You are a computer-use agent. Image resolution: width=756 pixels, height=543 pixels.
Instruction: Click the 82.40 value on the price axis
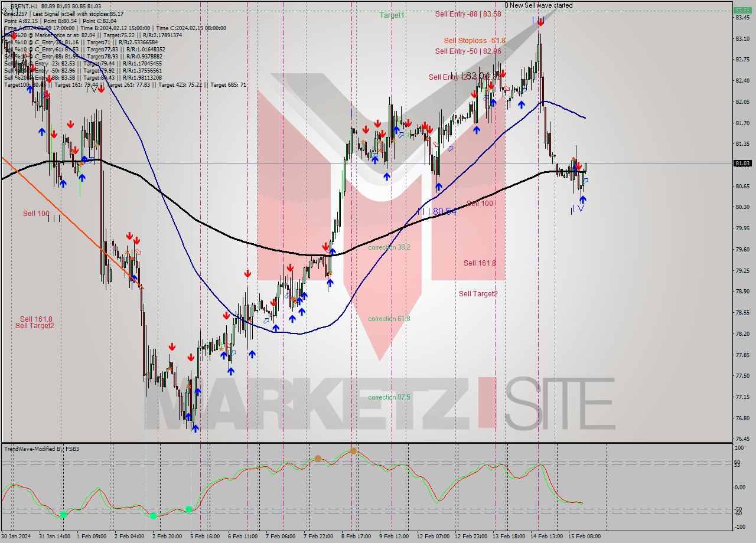(x=742, y=81)
